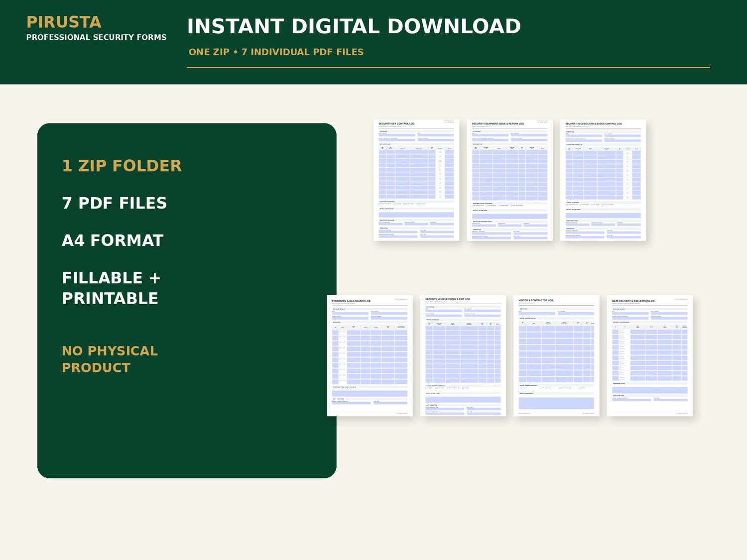747x560 pixels.
Task: Open the Gate Delivery & Collection Log thumbnail
Action: point(650,355)
